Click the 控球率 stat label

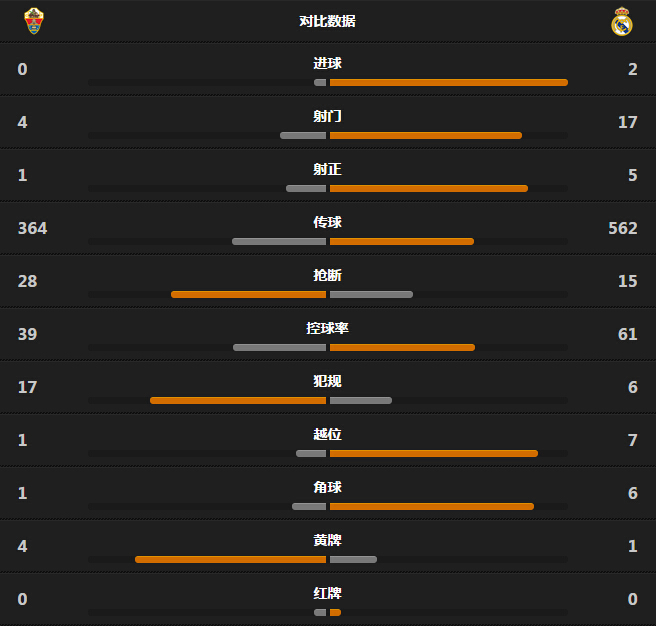[328, 328]
